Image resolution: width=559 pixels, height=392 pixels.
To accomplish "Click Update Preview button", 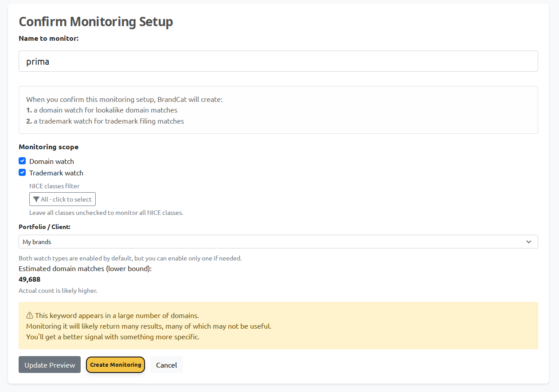I will [x=50, y=365].
